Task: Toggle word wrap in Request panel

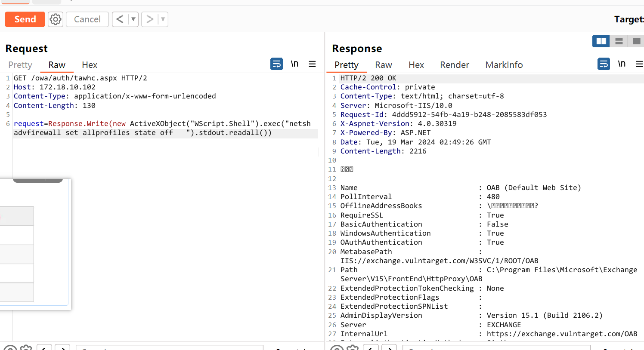Action: point(276,64)
